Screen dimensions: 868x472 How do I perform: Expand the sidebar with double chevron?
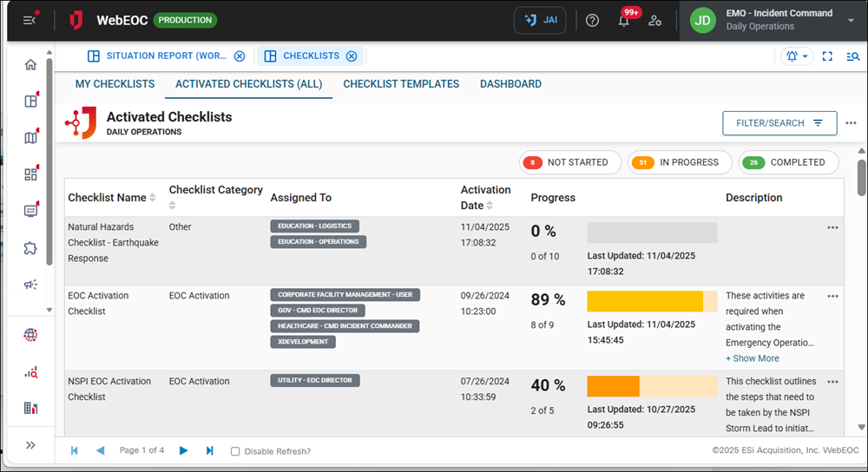pos(31,445)
